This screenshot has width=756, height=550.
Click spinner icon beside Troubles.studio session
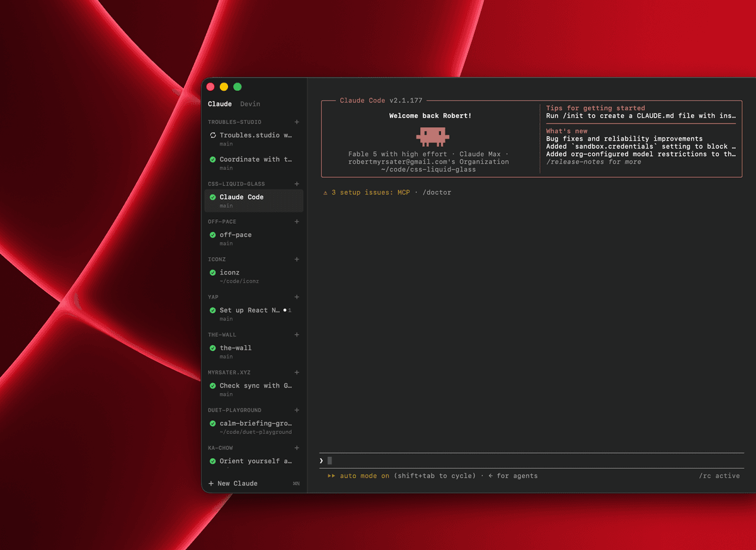point(213,135)
